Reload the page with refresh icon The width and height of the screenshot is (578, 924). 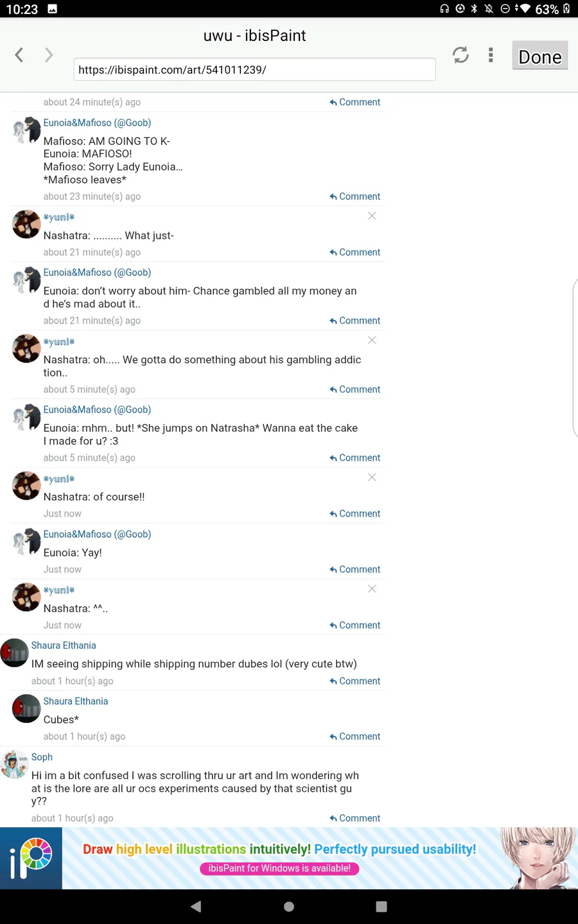[460, 55]
